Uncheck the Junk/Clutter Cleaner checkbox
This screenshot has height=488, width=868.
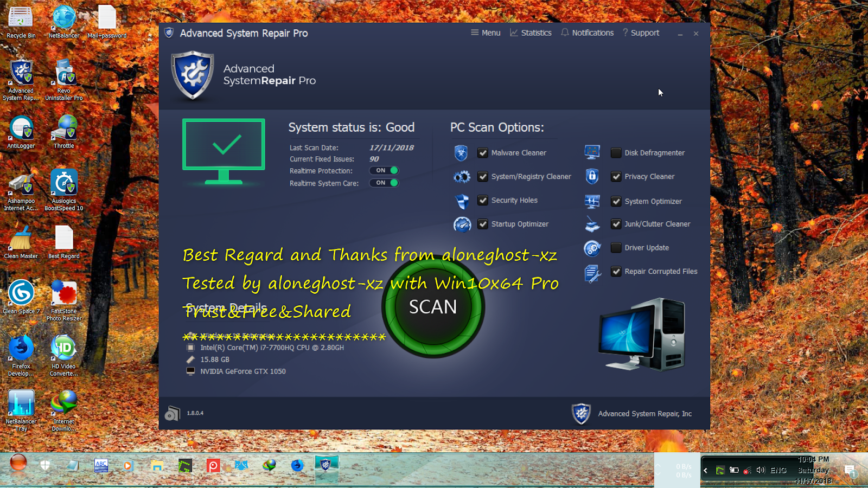click(x=616, y=224)
